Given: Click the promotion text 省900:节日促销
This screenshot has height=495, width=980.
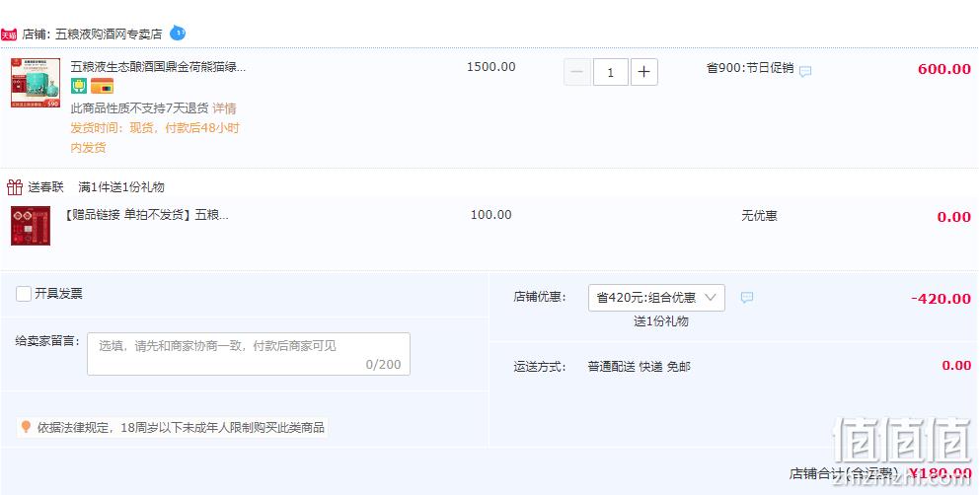Looking at the screenshot, I should click(x=750, y=68).
